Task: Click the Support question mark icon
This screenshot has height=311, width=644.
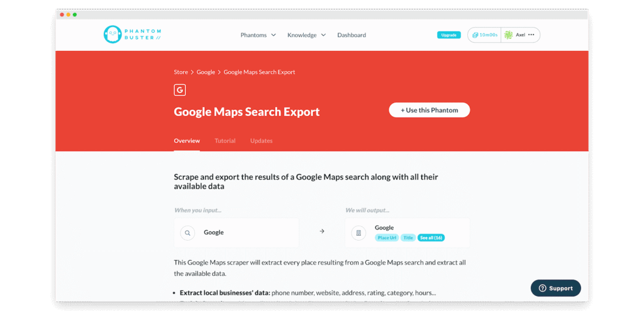Action: click(x=542, y=288)
